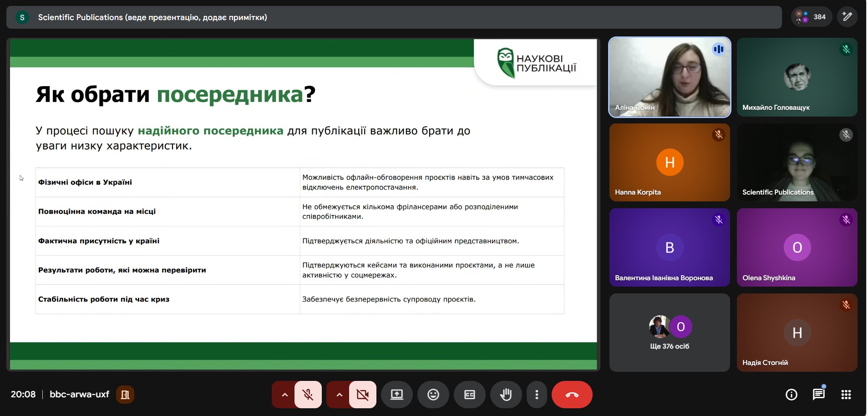868x416 pixels.
Task: Expand audio settings chevron beside microphone
Action: click(284, 395)
